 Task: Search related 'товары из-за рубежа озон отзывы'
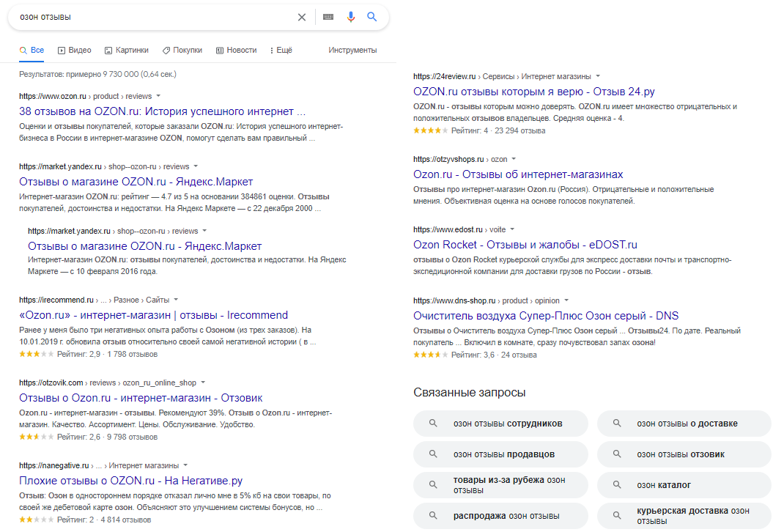tap(500, 485)
